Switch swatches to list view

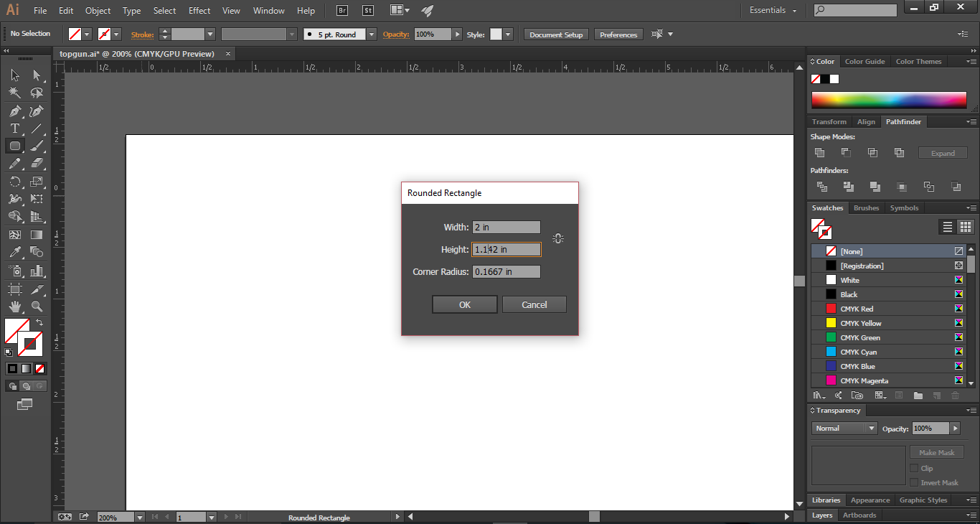pyautogui.click(x=948, y=227)
